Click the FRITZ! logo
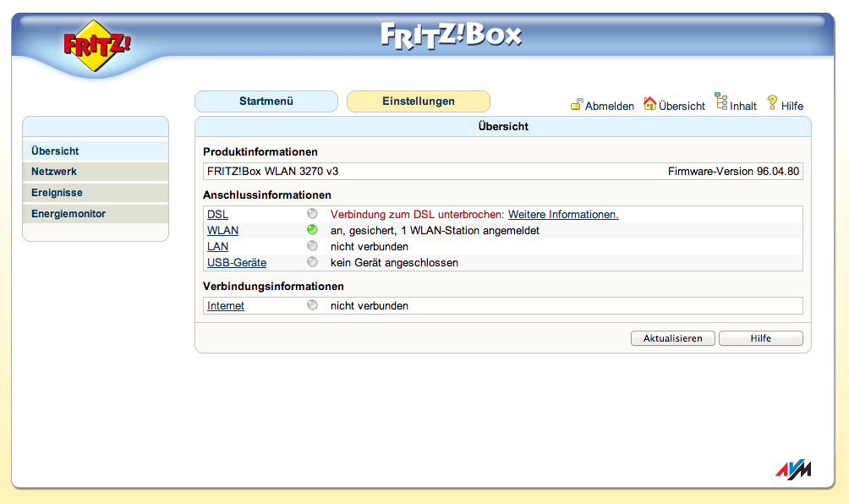 pos(96,46)
